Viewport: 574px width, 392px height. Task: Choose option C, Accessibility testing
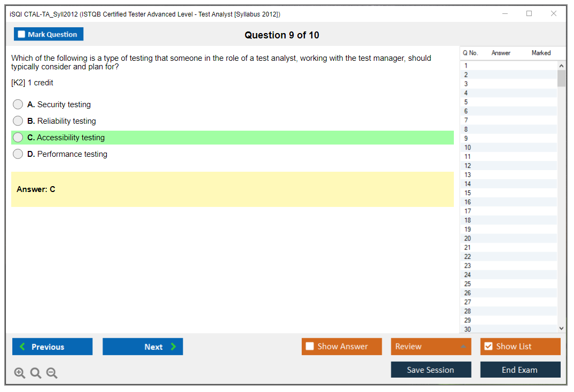pos(18,138)
